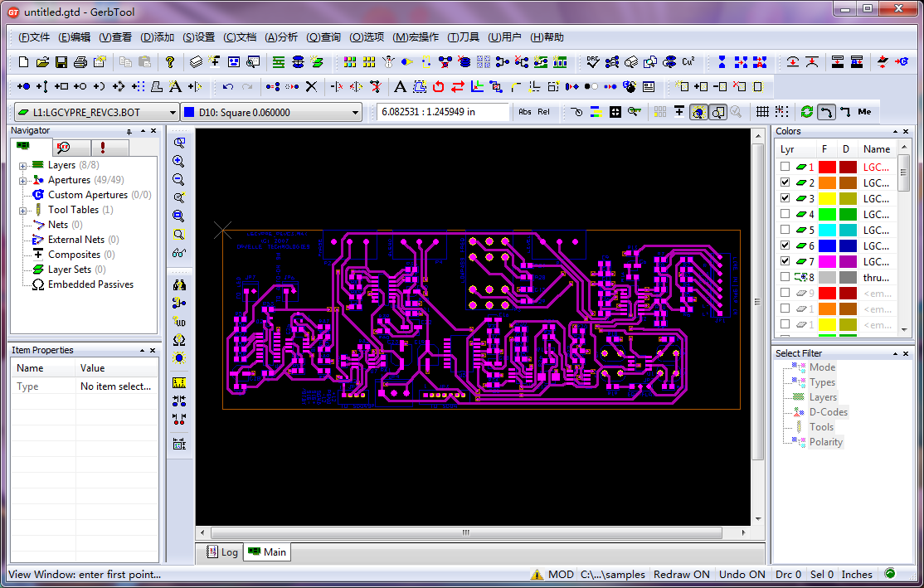The width and height of the screenshot is (924, 588).
Task: Select Embedded Passives in Navigator
Action: [x=90, y=284]
